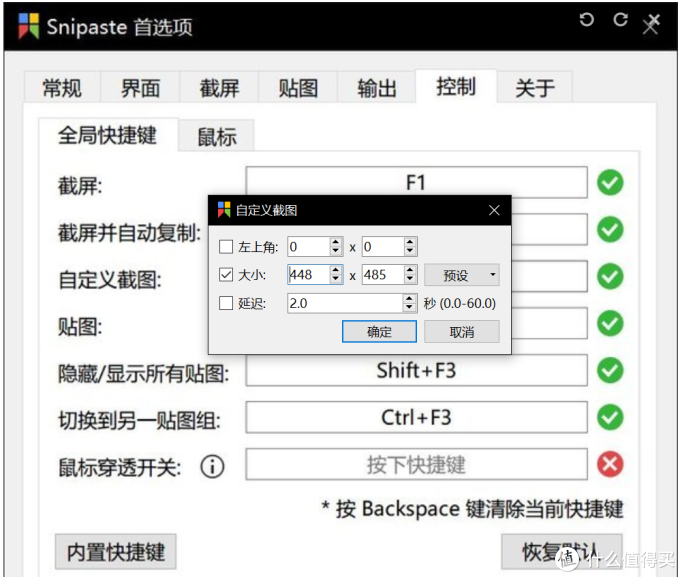Click the undo arrow icon in title bar
Image resolution: width=680 pixels, height=577 pixels.
tap(586, 20)
